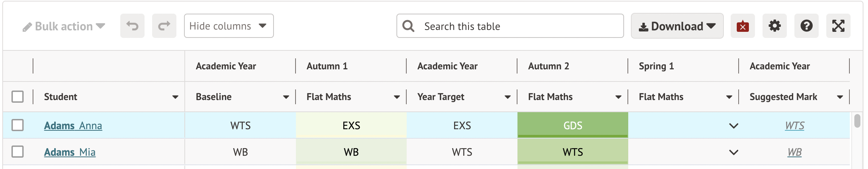Open the Bulk action menu

coord(64,26)
